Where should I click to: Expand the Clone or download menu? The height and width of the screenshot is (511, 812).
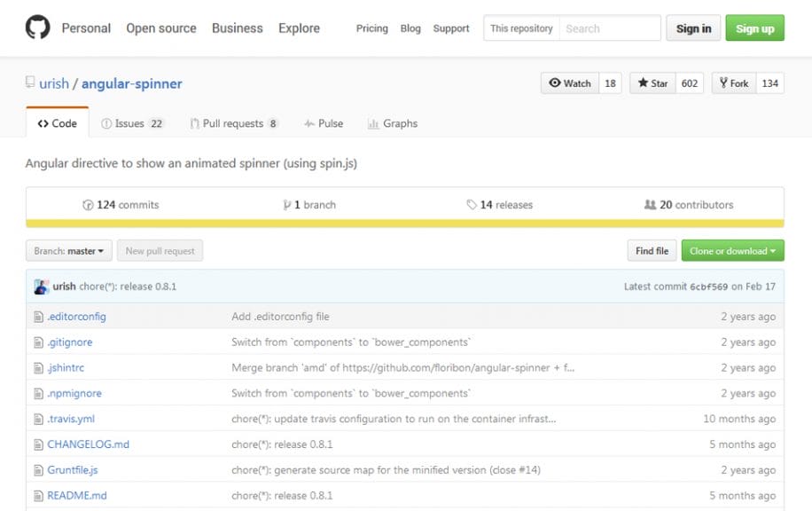point(732,250)
